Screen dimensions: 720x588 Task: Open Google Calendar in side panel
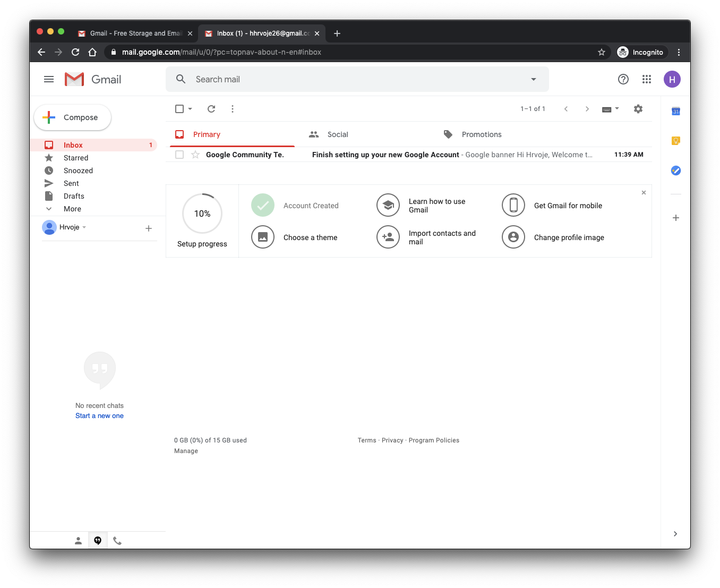click(x=675, y=111)
